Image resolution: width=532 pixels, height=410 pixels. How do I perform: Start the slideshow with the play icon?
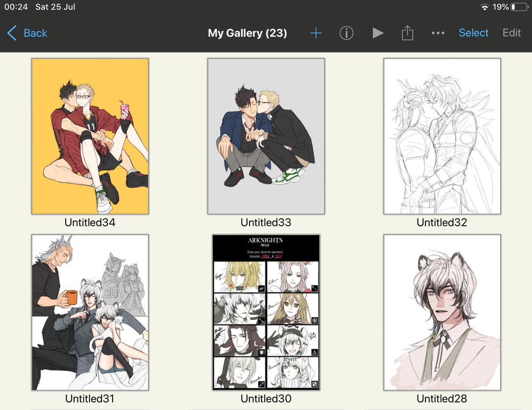pos(378,33)
